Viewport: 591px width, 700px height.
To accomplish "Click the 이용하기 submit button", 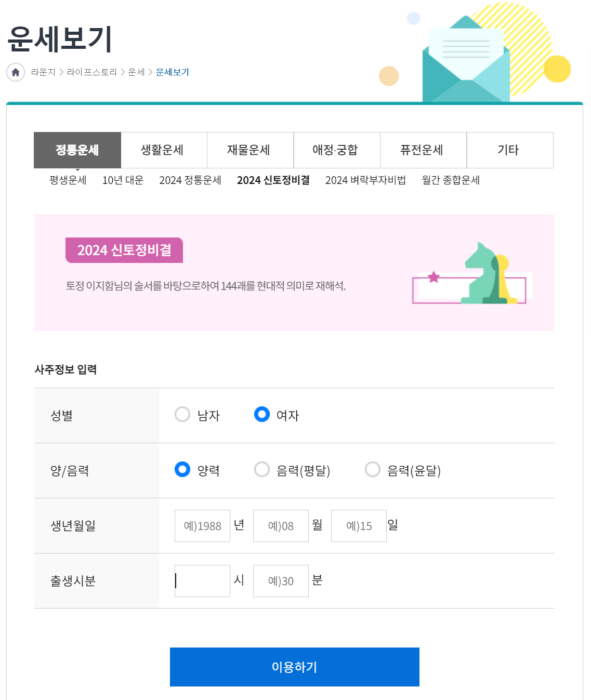I will click(x=294, y=667).
